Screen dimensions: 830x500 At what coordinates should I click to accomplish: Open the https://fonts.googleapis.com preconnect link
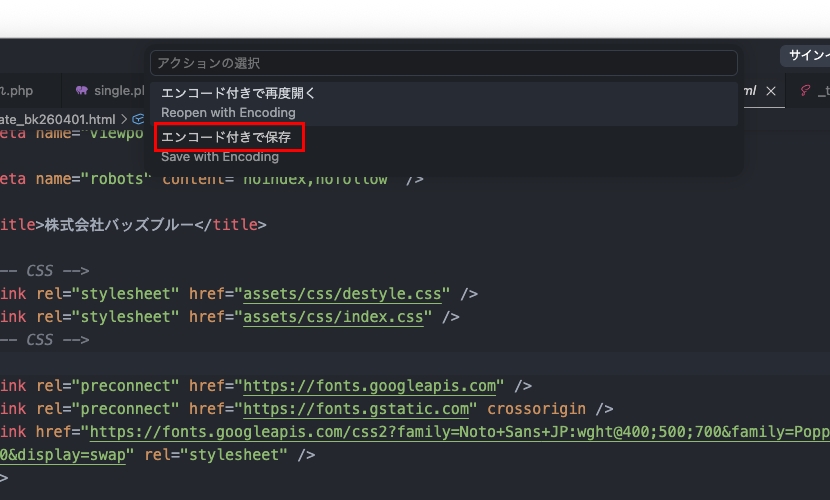pos(369,386)
